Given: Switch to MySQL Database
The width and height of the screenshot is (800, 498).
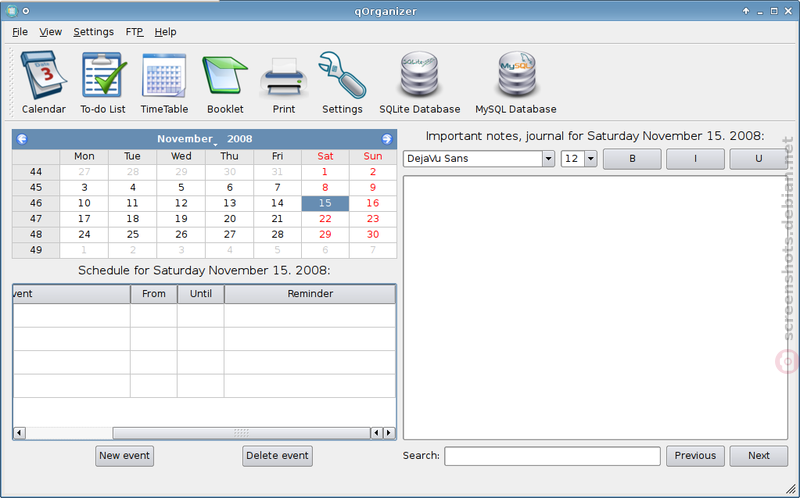Looking at the screenshot, I should [516, 82].
